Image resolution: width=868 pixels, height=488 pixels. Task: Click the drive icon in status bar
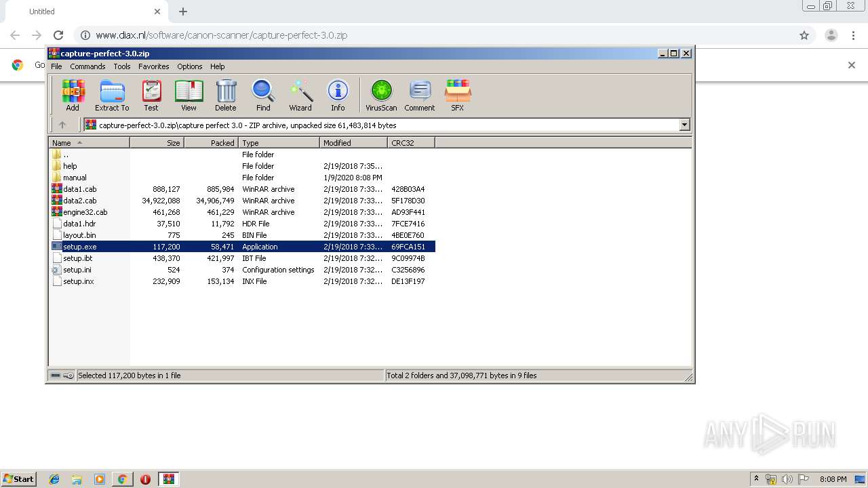56,375
